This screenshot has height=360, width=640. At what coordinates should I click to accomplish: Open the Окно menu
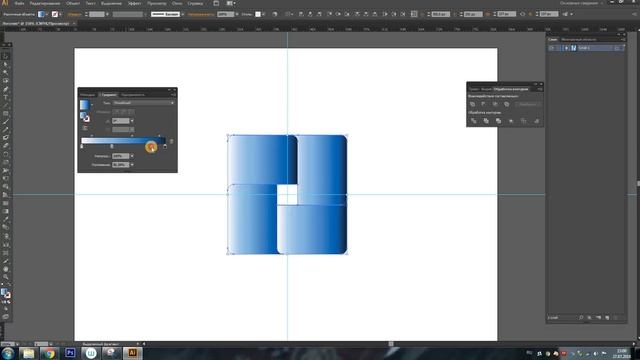(x=177, y=3)
